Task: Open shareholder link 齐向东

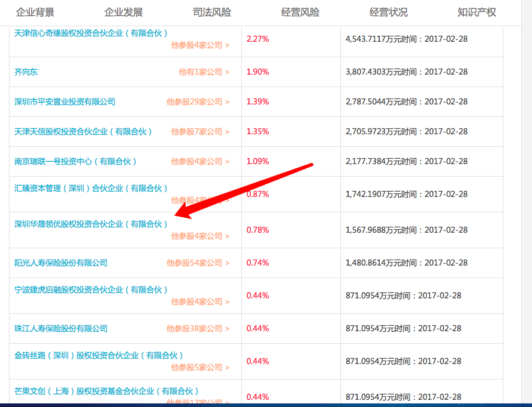Action: point(26,72)
